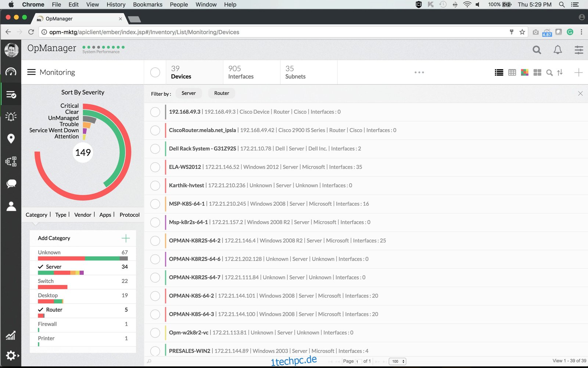Viewport: 588px width, 368px height.
Task: Switch to list view icon
Action: (x=499, y=72)
